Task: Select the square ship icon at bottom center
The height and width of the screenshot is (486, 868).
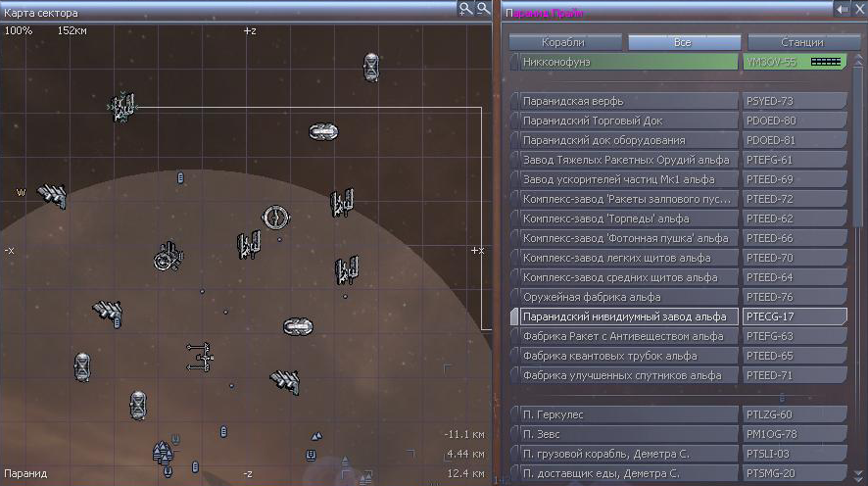Action: (x=311, y=455)
